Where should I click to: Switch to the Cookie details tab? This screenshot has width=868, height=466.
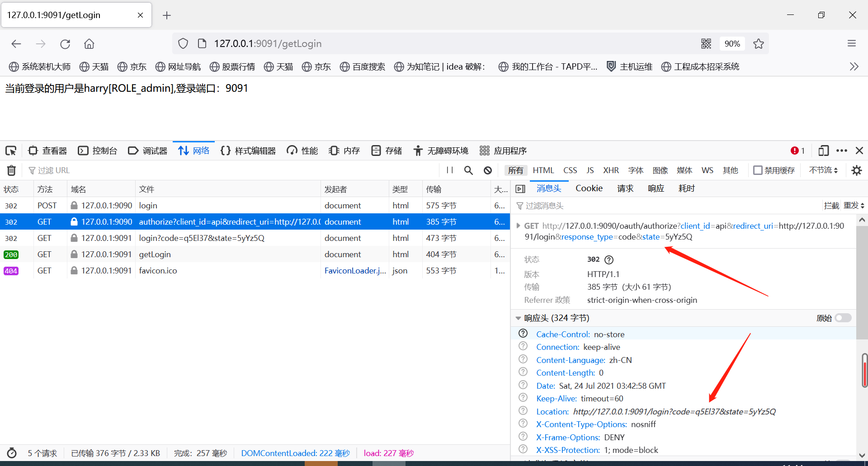[589, 188]
